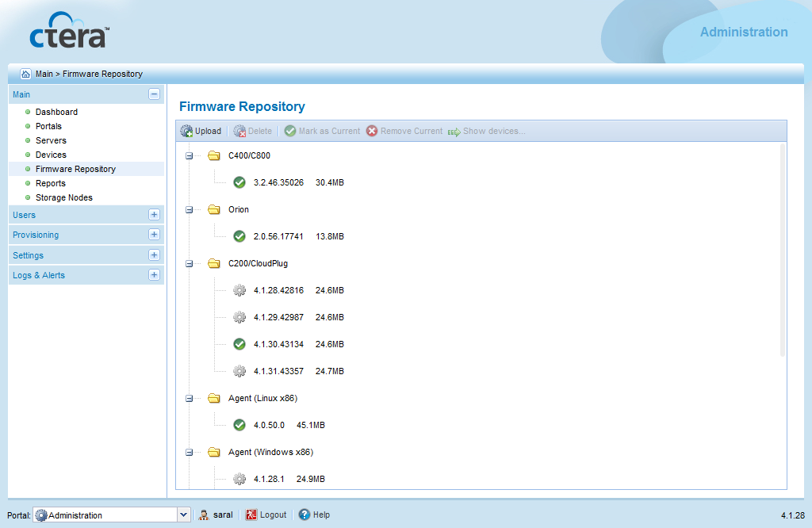The image size is (812, 528).
Task: Click the home icon in breadcrumb bar
Action: click(x=25, y=74)
